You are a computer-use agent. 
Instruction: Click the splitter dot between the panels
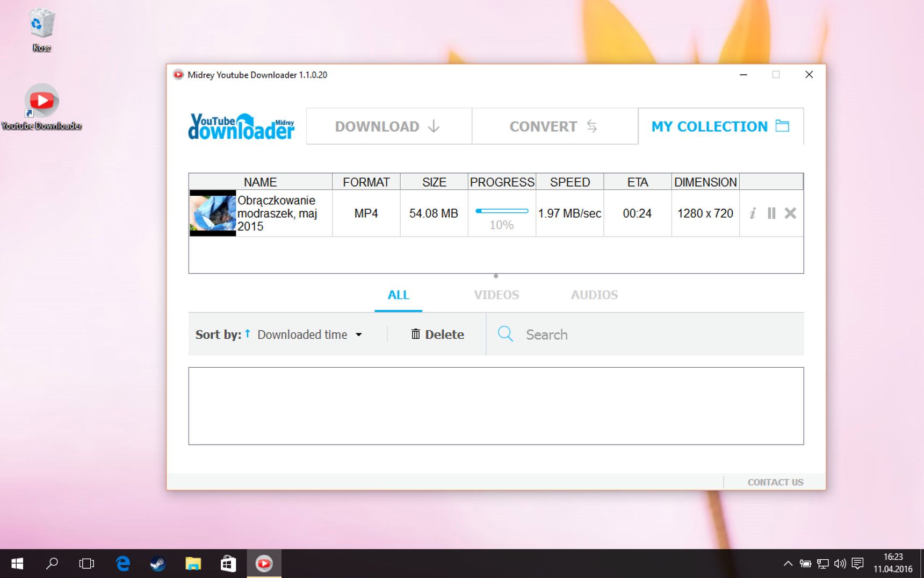496,276
